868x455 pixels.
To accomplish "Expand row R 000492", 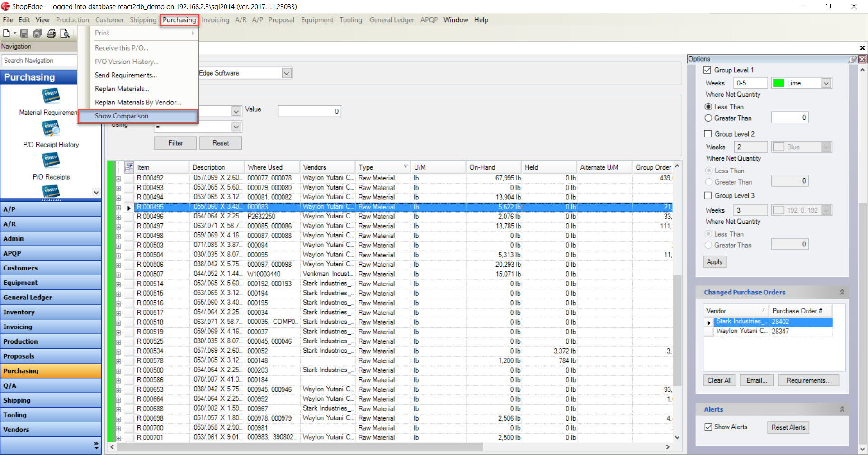I will (x=118, y=179).
